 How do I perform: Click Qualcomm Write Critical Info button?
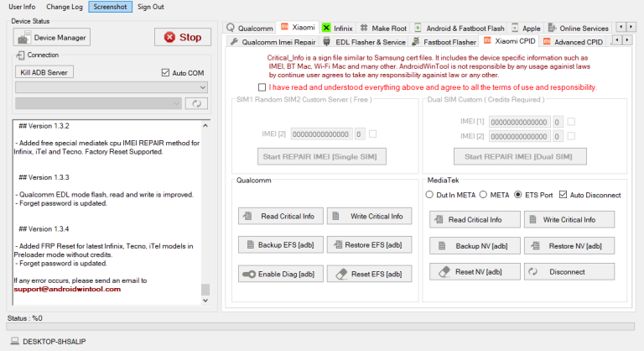(369, 216)
